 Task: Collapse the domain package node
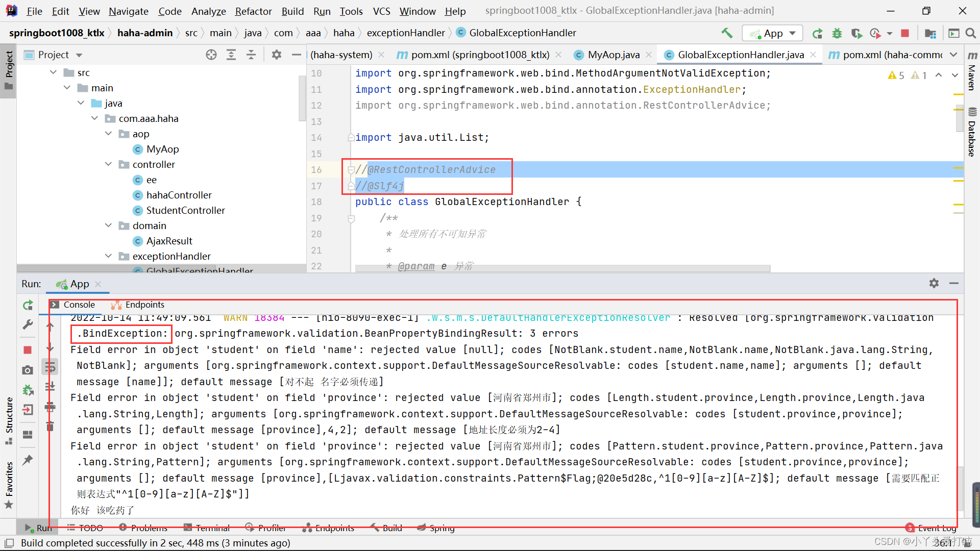pyautogui.click(x=109, y=226)
